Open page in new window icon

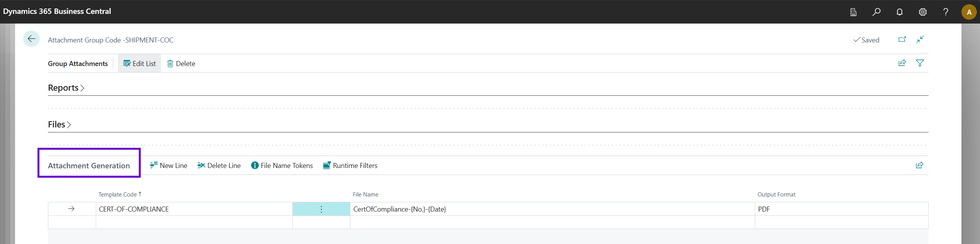pos(902,39)
